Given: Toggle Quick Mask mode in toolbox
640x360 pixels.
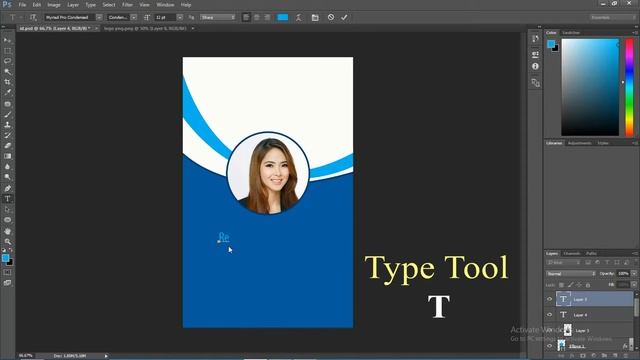Looking at the screenshot, I should (7, 272).
